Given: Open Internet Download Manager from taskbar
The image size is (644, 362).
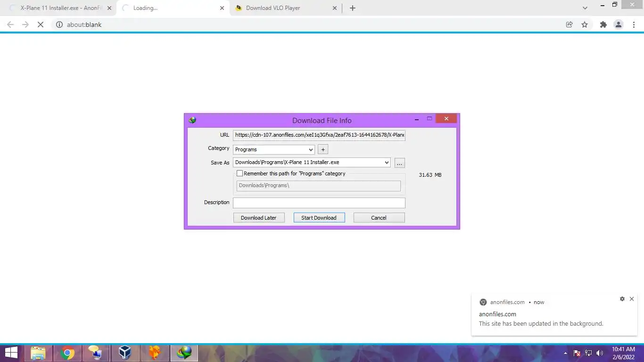Looking at the screenshot, I should (183, 353).
